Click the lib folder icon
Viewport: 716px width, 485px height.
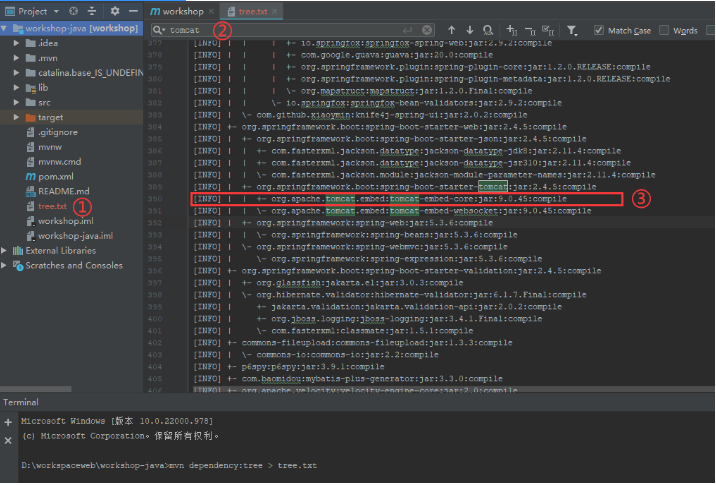coord(31,88)
